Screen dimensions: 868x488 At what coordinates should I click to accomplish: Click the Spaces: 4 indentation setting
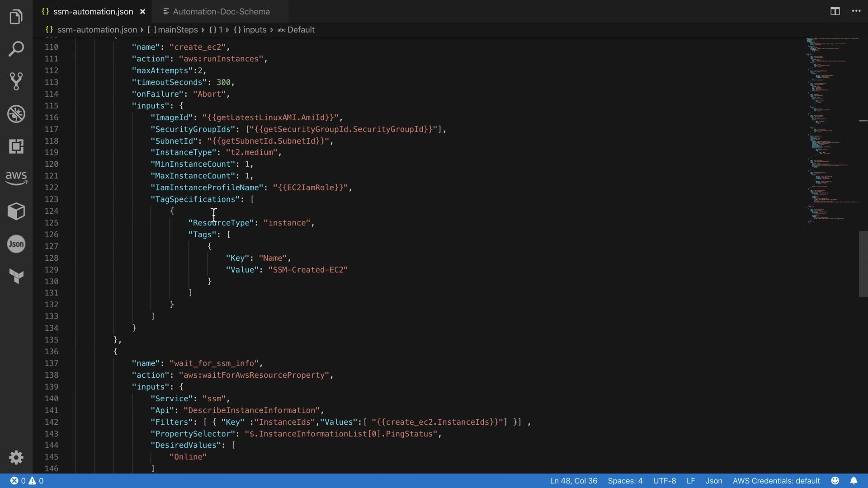click(625, 481)
